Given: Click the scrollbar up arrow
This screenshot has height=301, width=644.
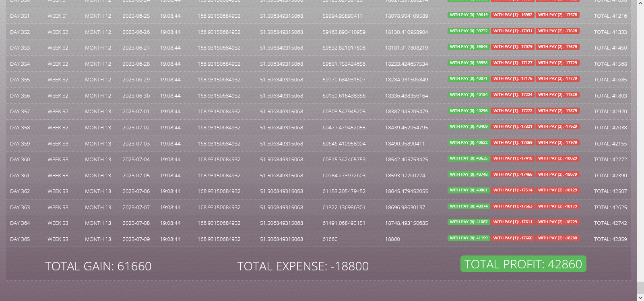Looking at the screenshot, I should pos(640,3).
